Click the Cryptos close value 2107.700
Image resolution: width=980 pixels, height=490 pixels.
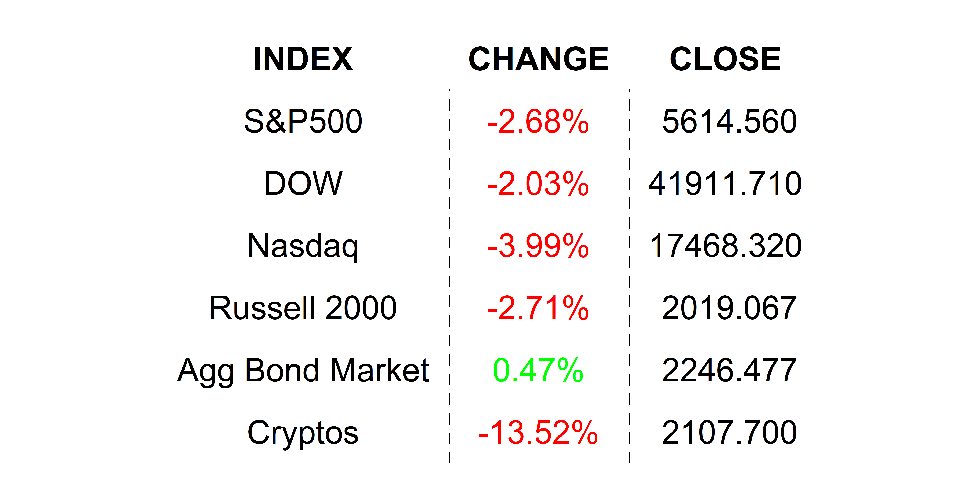(x=729, y=433)
